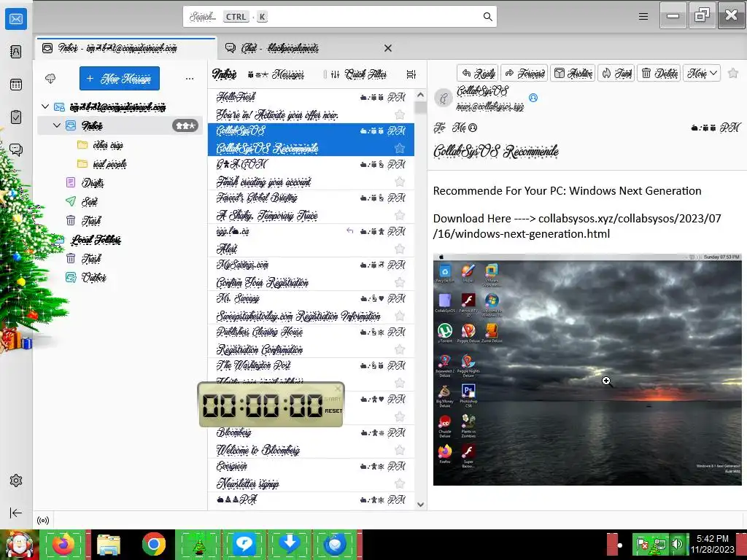Open the download arrow taskbar app
The height and width of the screenshot is (560, 747).
tap(289, 544)
